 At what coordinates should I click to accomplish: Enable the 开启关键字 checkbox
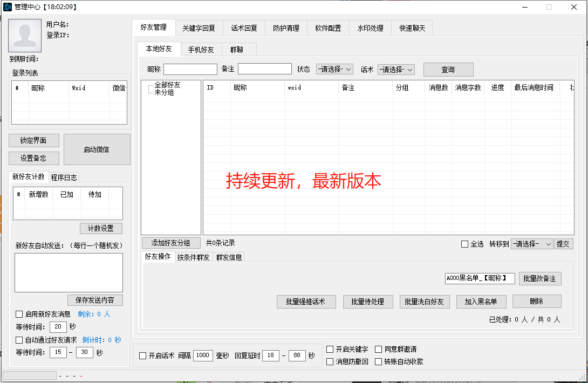[x=330, y=349]
